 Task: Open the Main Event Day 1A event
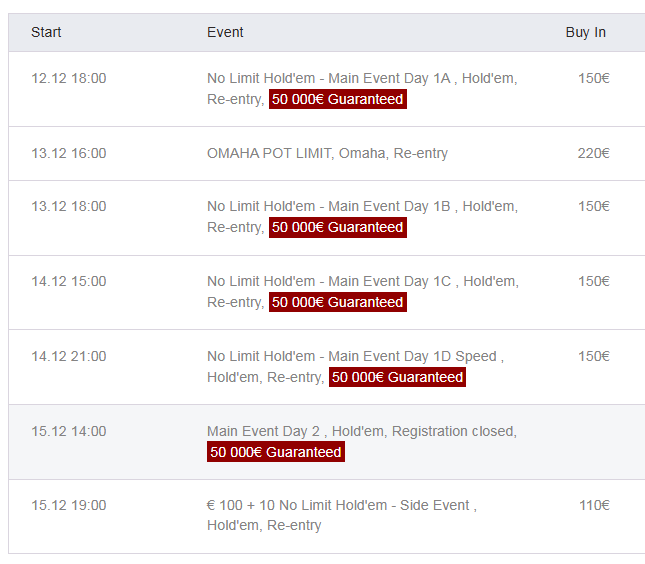(361, 78)
